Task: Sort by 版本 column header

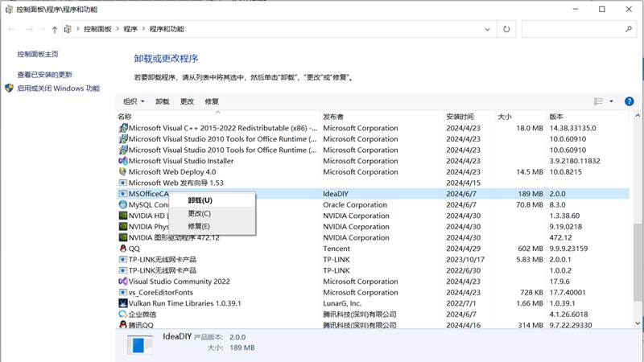Action: [x=588, y=117]
